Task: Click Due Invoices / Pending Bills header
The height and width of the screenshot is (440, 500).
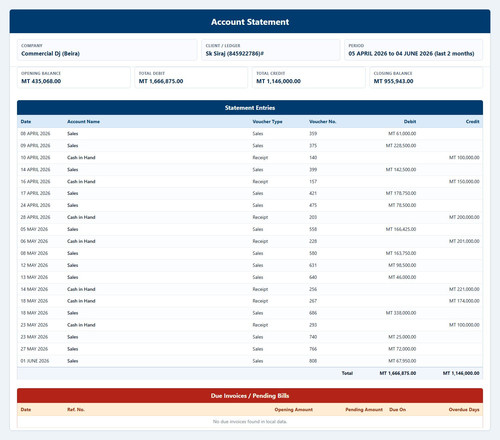Action: (x=250, y=396)
